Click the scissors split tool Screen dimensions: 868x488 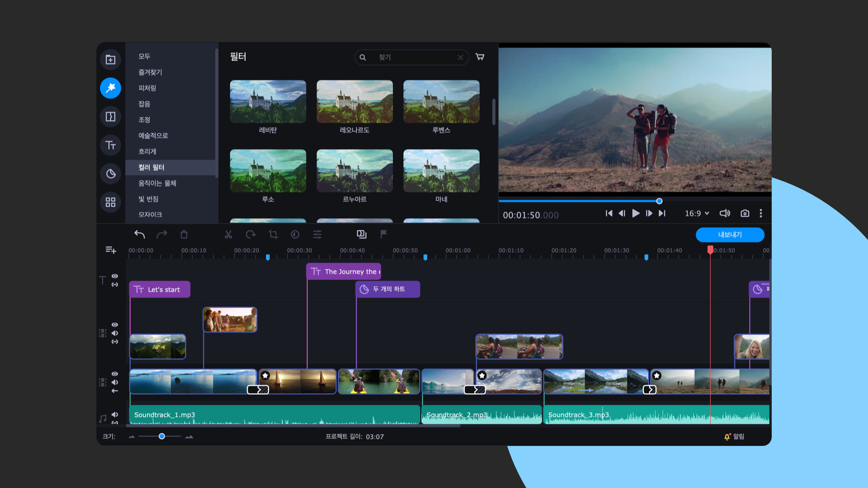pos(228,235)
